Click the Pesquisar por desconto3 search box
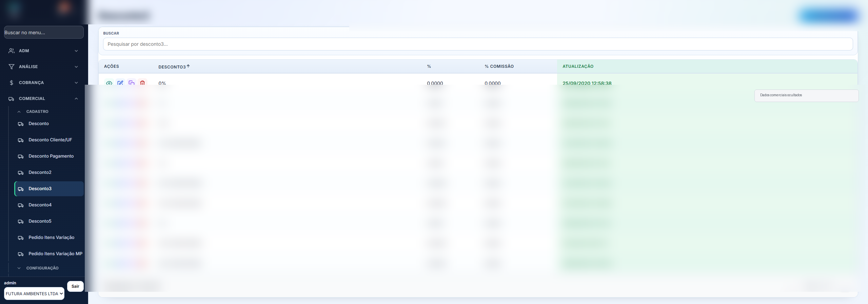The width and height of the screenshot is (868, 304). pyautogui.click(x=478, y=44)
